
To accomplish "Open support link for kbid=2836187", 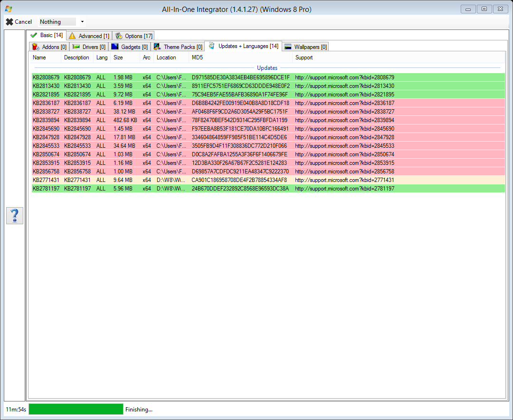I will point(344,103).
